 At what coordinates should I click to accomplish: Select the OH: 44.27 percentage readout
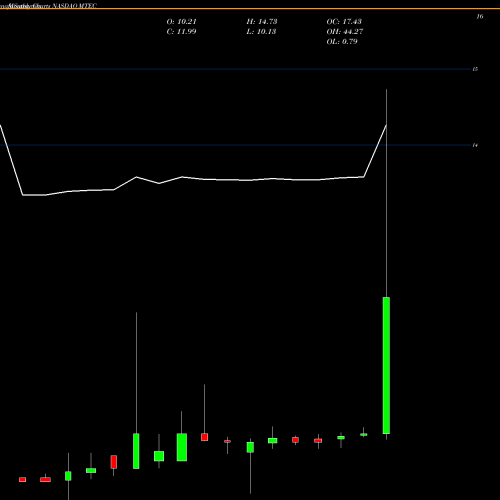point(345,32)
